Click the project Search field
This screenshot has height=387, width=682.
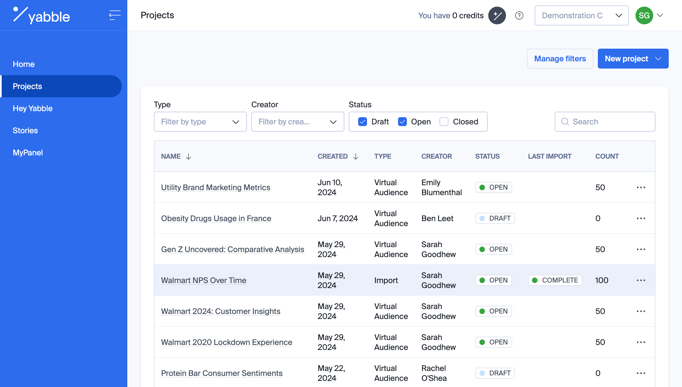pos(605,122)
